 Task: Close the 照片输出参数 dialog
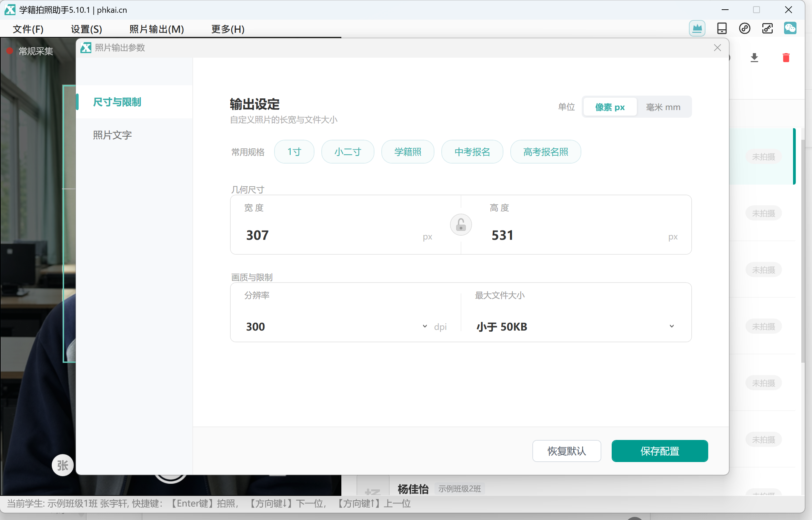(x=718, y=48)
